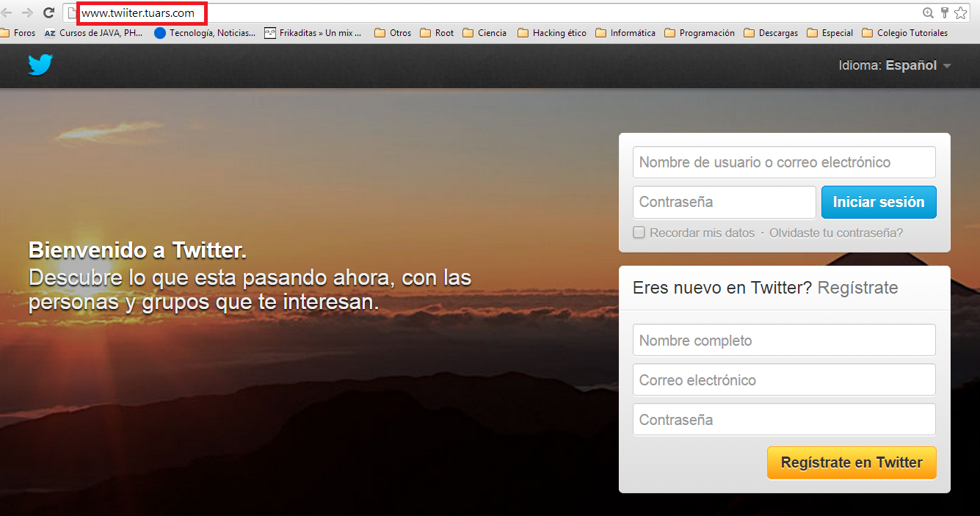Viewport: 980px width, 516px height.
Task: Toggle the Recordar mis datos checkbox
Action: (x=639, y=233)
